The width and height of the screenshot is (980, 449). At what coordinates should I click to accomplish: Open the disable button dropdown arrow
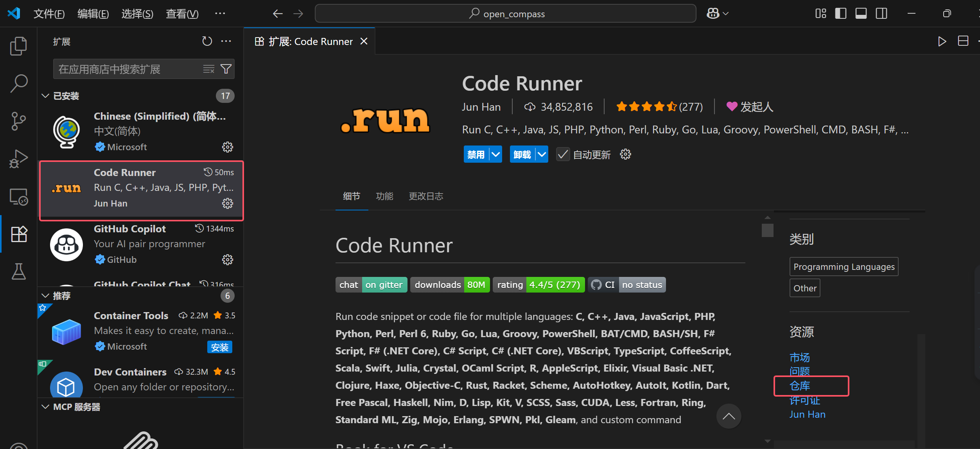[495, 154]
